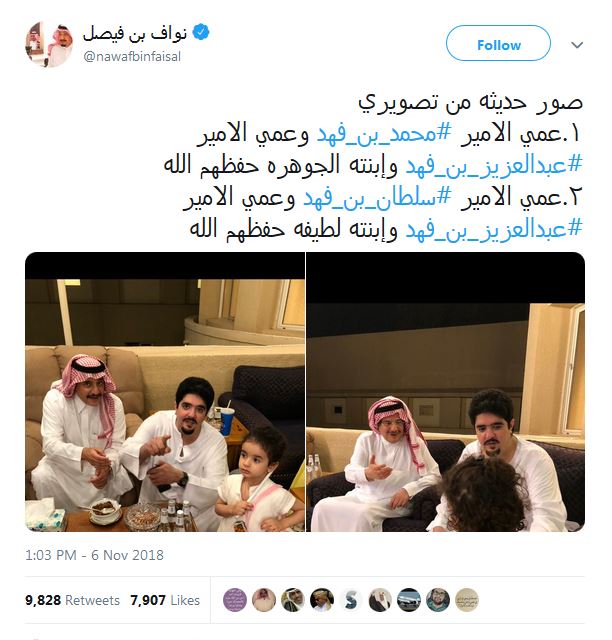Open hashtag #عبدالعزيز_بن_فهد beside لطيفه
The image size is (612, 640).
click(494, 230)
